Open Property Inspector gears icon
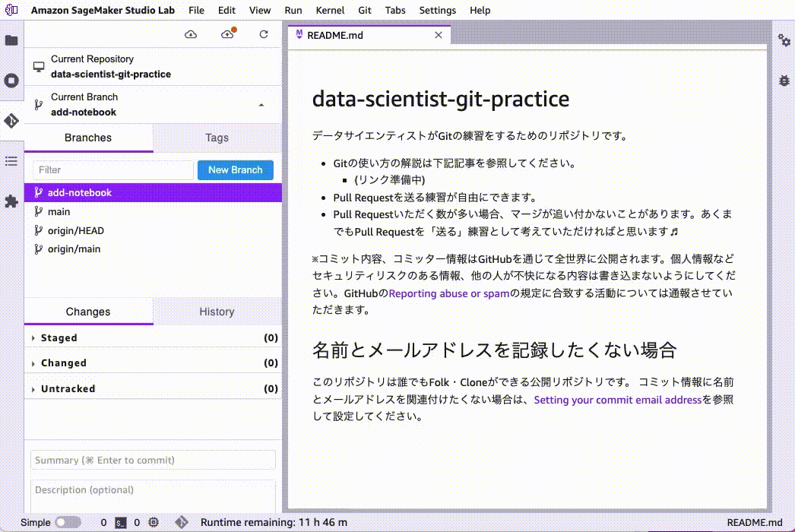Image resolution: width=795 pixels, height=532 pixels. [784, 40]
